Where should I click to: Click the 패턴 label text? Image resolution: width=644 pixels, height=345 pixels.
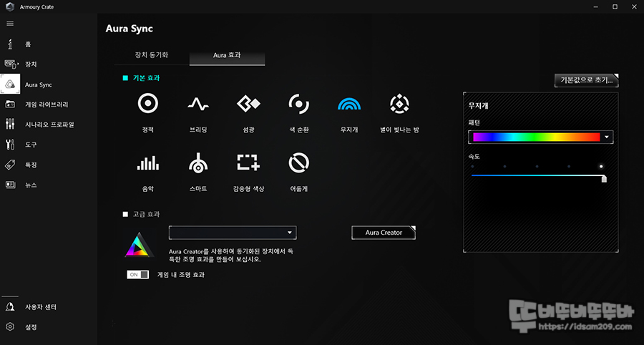coord(474,122)
